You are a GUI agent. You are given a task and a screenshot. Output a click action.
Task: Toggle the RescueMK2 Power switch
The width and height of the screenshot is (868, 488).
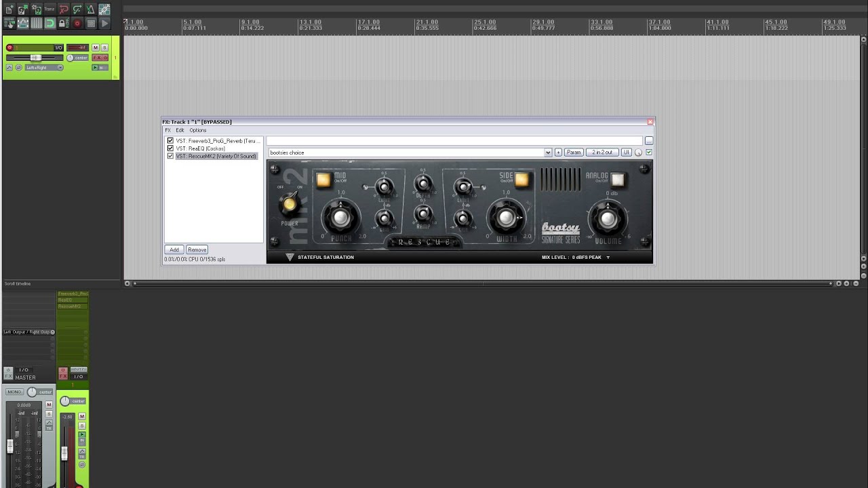pyautogui.click(x=290, y=203)
